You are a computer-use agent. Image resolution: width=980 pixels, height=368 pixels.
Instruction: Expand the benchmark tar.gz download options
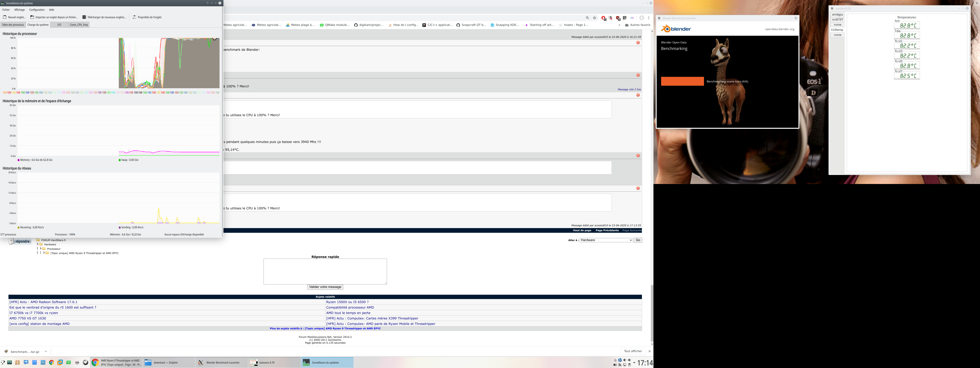coord(46,352)
